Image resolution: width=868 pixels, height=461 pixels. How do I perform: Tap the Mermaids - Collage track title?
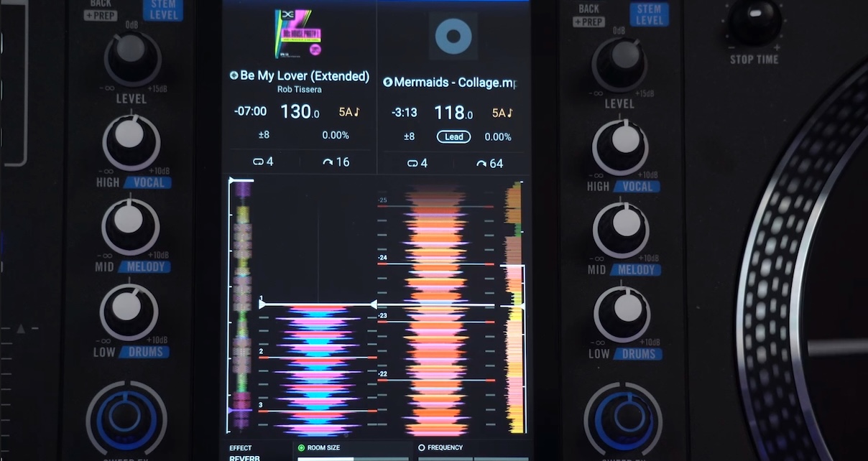(455, 83)
